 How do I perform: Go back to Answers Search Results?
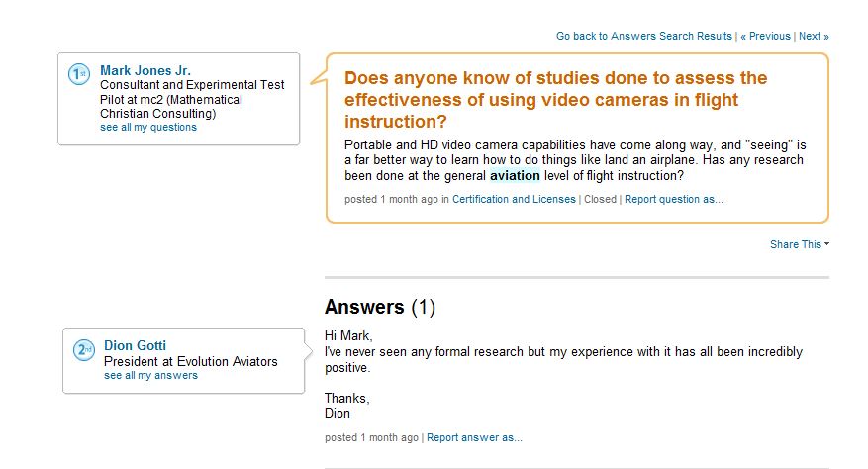643,36
